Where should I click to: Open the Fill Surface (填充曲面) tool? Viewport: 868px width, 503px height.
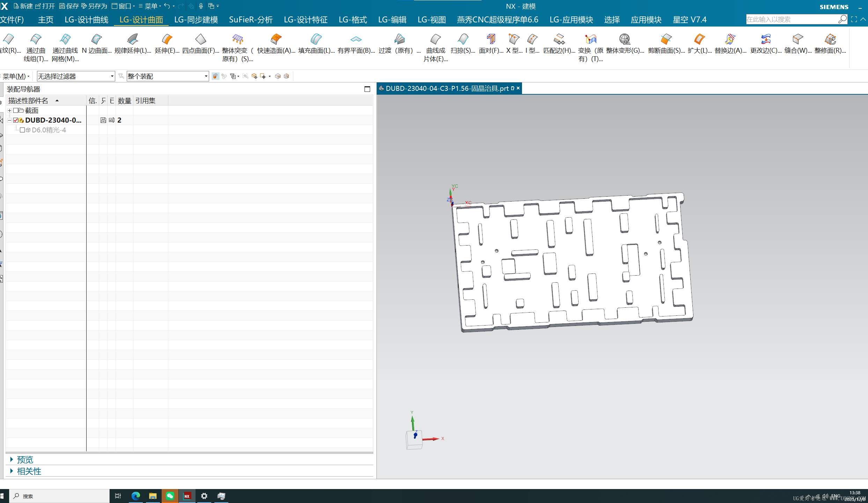[x=316, y=39]
